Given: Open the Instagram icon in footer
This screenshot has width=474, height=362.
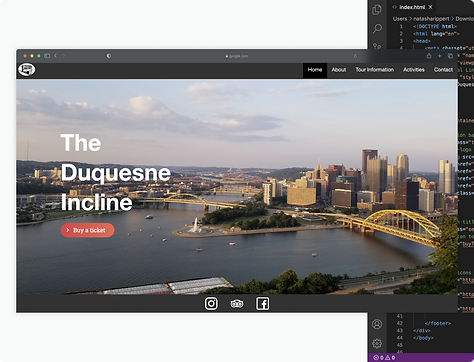Looking at the screenshot, I should (x=211, y=304).
